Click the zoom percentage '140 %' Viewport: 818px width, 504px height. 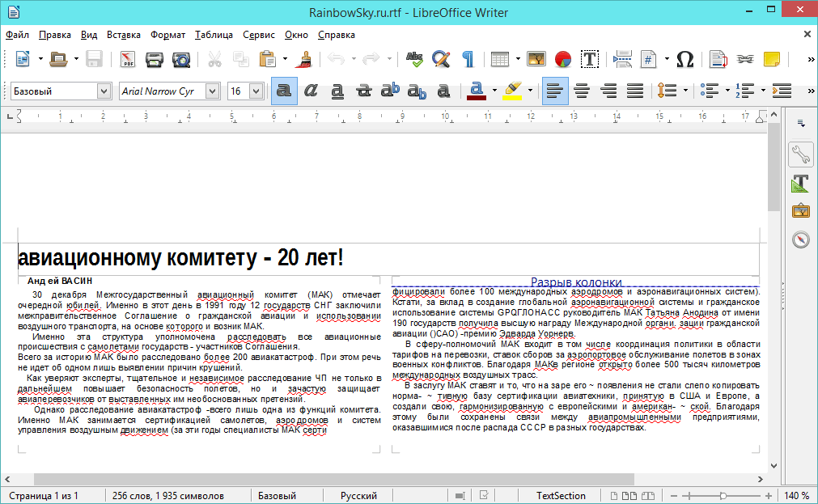point(796,496)
